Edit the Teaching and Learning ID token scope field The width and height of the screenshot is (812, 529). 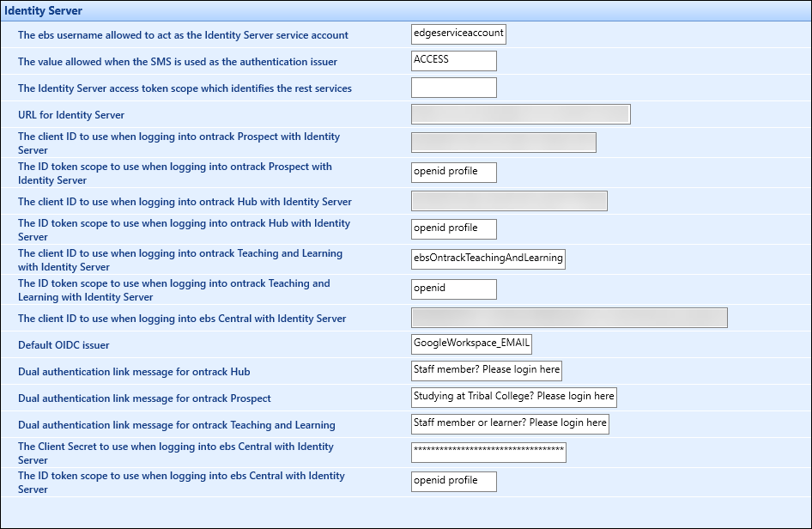(x=453, y=289)
